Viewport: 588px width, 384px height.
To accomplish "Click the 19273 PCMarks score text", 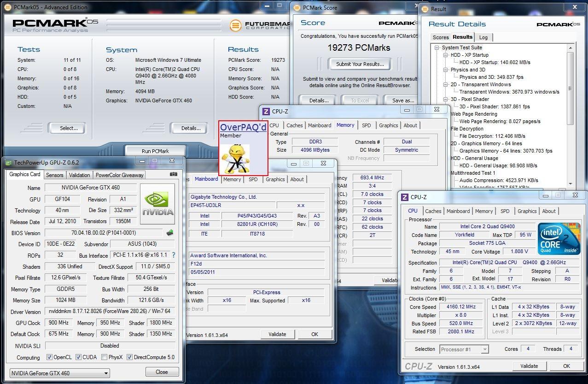I will 359,47.
